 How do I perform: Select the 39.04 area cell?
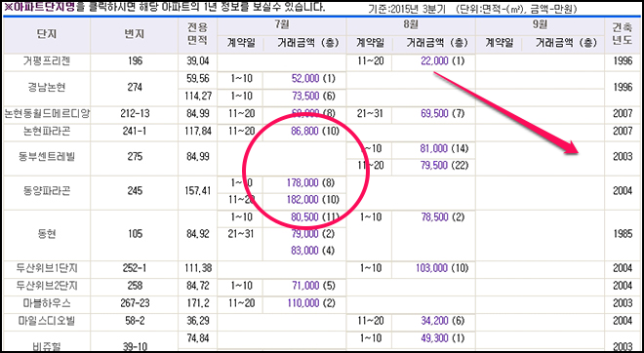point(197,61)
